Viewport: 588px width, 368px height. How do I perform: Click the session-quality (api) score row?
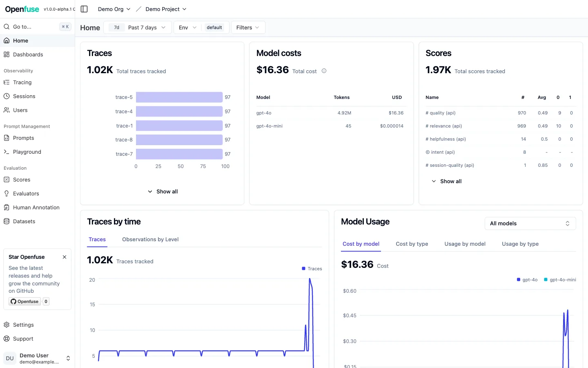[501, 165]
